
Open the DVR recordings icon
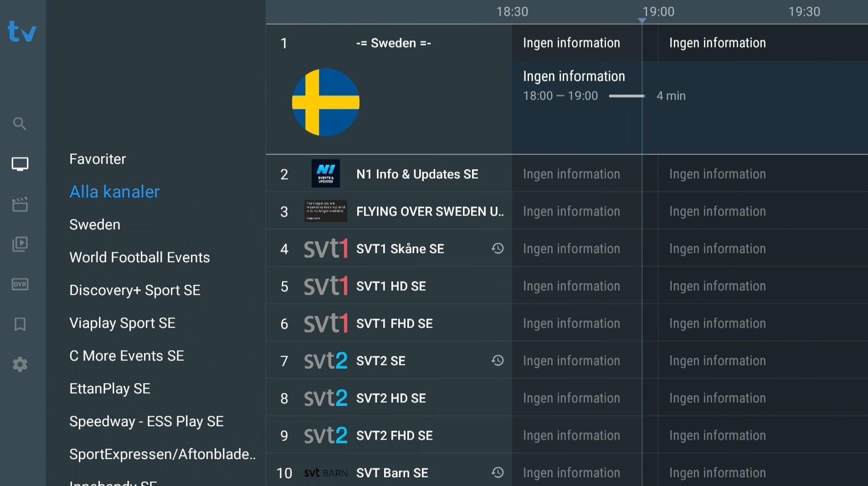[20, 284]
